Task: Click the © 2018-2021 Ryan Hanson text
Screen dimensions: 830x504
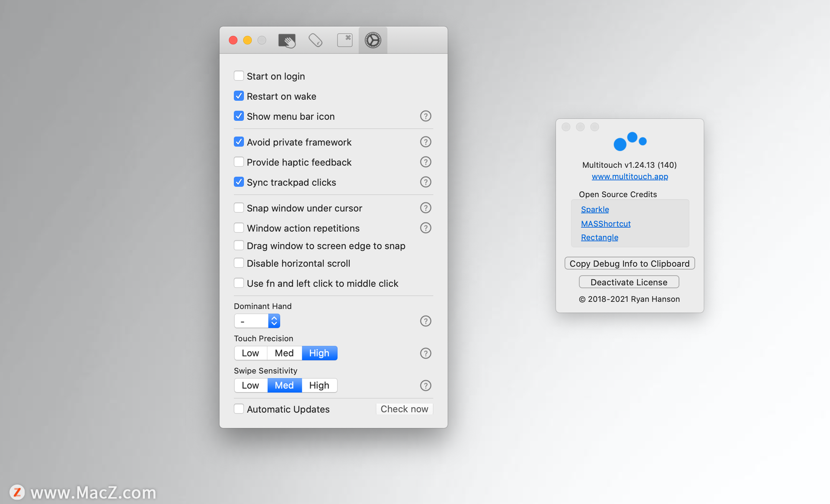Action: click(629, 299)
